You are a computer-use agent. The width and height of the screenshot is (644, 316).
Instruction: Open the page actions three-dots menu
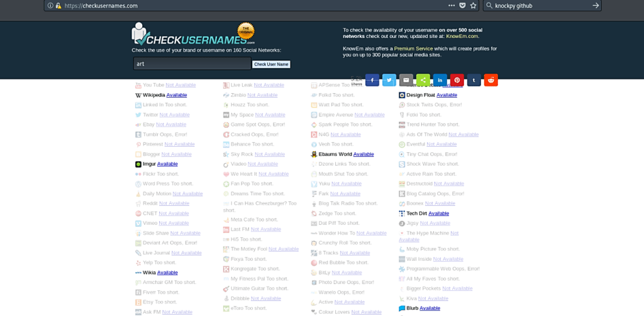451,6
